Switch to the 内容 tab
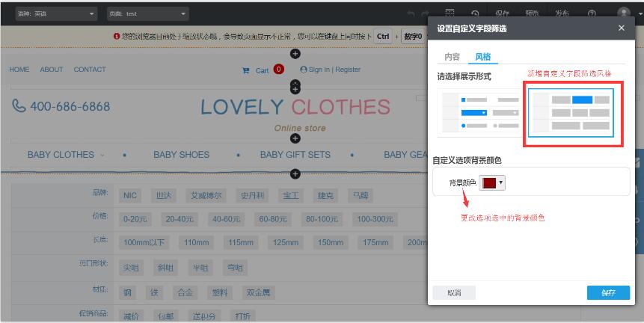 pyautogui.click(x=452, y=57)
